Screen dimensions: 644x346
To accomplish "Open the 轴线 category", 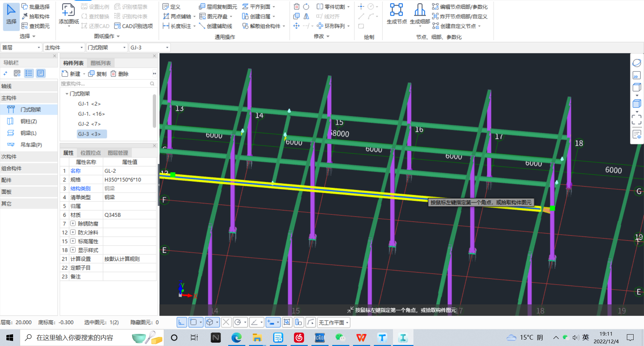I will tap(29, 86).
